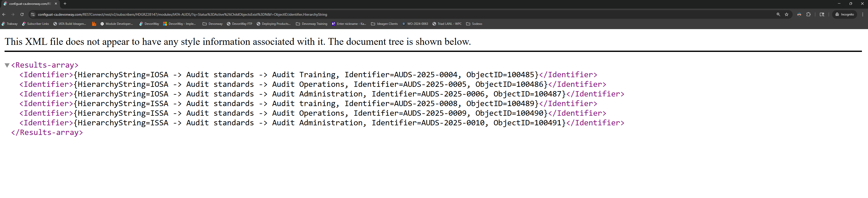
Task: Select the AUDS-2025-0008 Identifier row
Action: tap(308, 104)
